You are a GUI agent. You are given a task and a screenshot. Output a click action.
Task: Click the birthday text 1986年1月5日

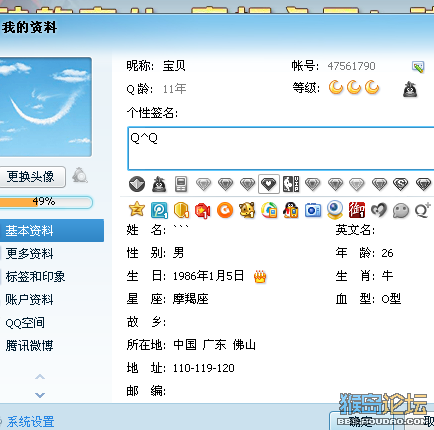click(208, 276)
